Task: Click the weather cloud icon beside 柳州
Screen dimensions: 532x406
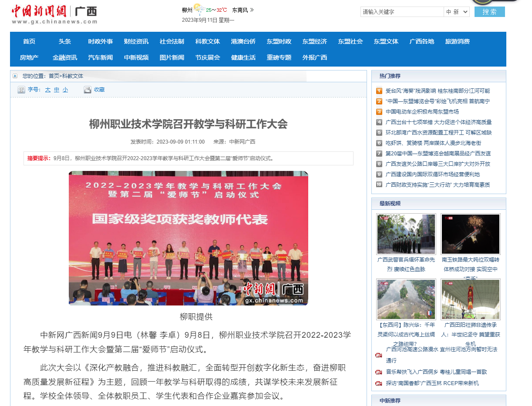Action: pyautogui.click(x=199, y=10)
